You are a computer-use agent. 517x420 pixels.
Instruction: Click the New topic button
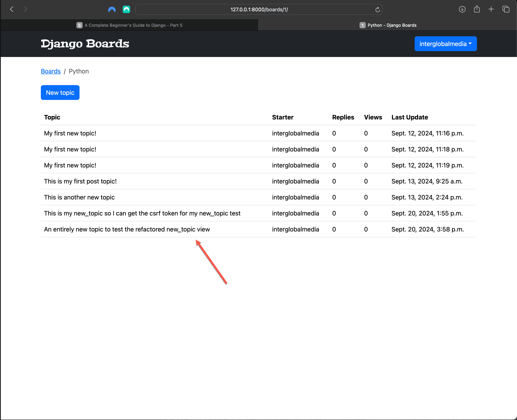point(60,93)
